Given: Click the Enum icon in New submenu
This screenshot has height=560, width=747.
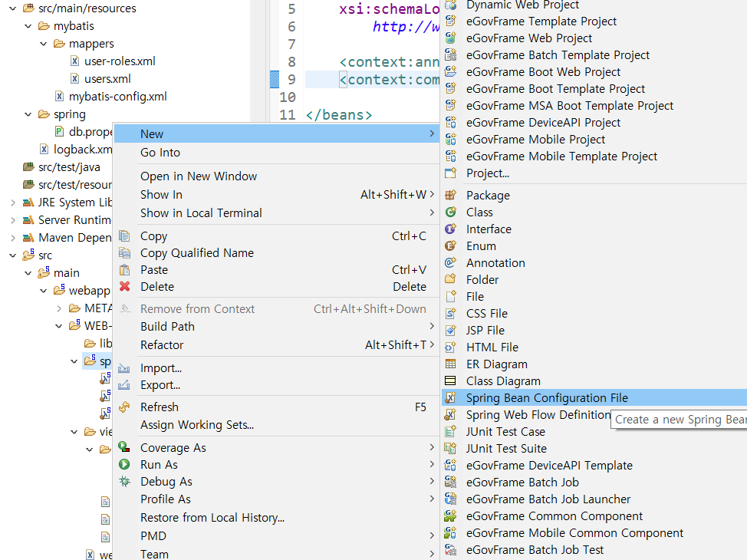Looking at the screenshot, I should pos(450,246).
